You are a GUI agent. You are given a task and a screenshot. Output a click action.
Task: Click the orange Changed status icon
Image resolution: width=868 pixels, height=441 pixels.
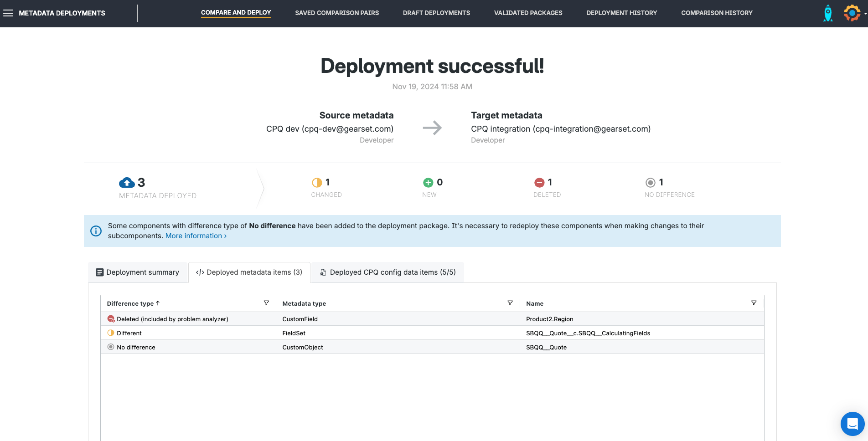[316, 183]
